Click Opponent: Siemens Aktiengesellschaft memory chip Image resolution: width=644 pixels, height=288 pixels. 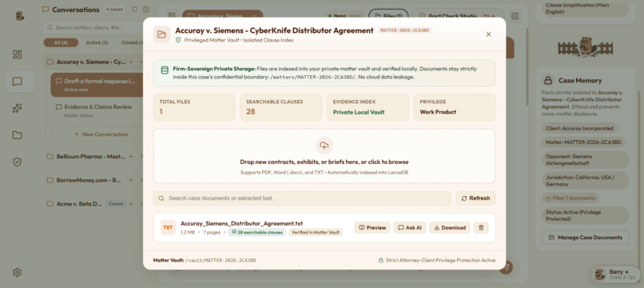pyautogui.click(x=585, y=160)
